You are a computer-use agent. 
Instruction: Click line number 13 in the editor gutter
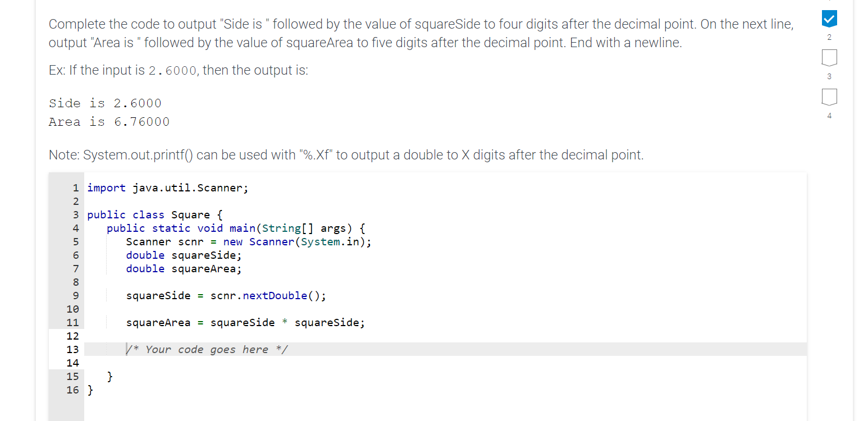coord(73,349)
